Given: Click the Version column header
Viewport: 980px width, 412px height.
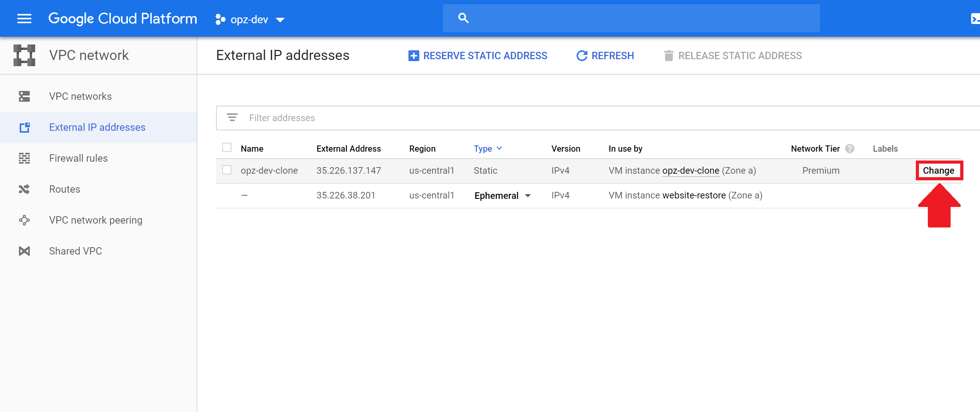Looking at the screenshot, I should click(x=566, y=149).
